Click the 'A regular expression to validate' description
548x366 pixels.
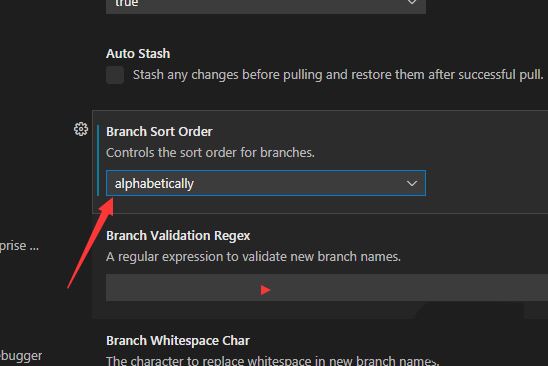253,257
